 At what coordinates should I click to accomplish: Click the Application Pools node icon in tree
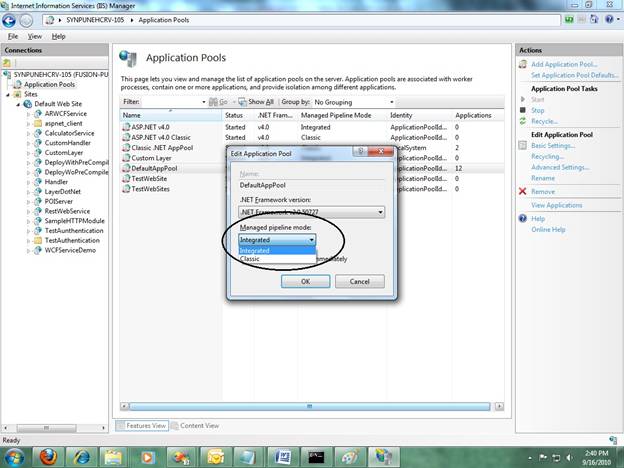18,84
